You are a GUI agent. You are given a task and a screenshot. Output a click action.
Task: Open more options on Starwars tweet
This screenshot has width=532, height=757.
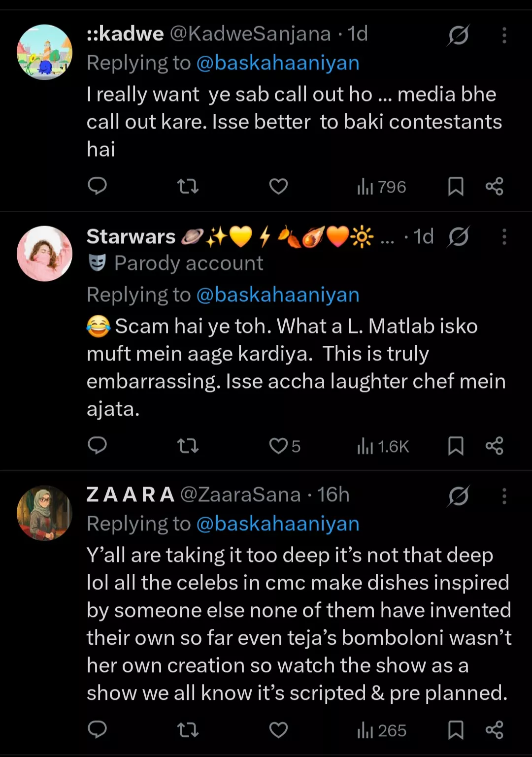coord(504,237)
